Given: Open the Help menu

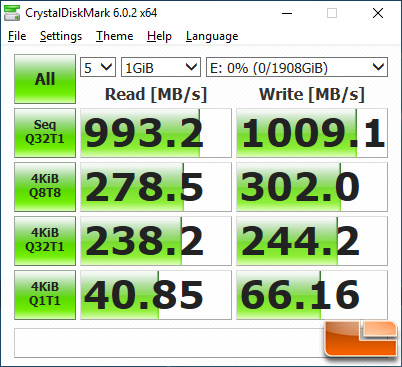Looking at the screenshot, I should tap(159, 36).
